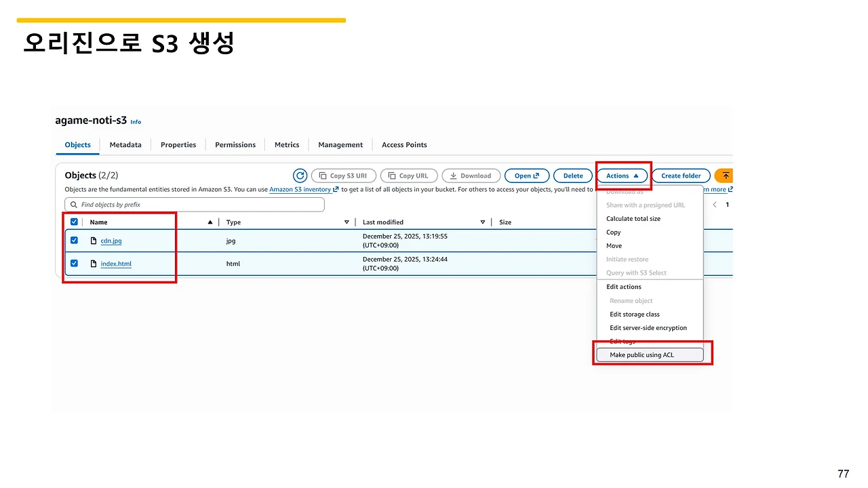This screenshot has width=868, height=488.
Task: Click the jpg type cell
Action: pyautogui.click(x=231, y=241)
